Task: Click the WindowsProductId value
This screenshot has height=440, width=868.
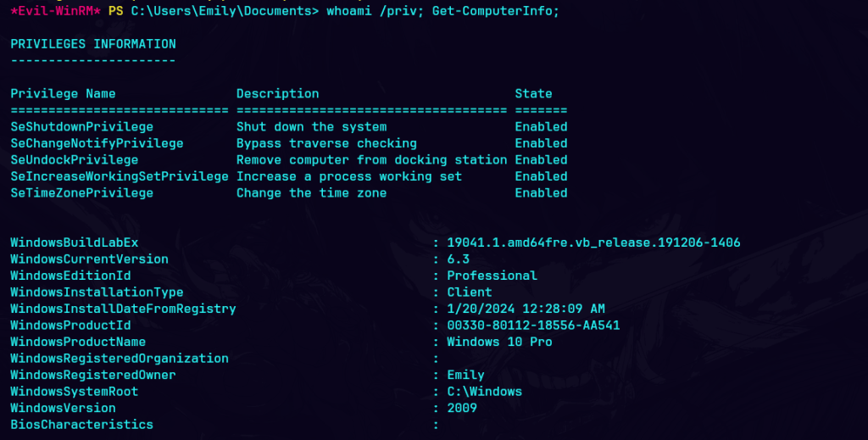Action: click(x=533, y=326)
